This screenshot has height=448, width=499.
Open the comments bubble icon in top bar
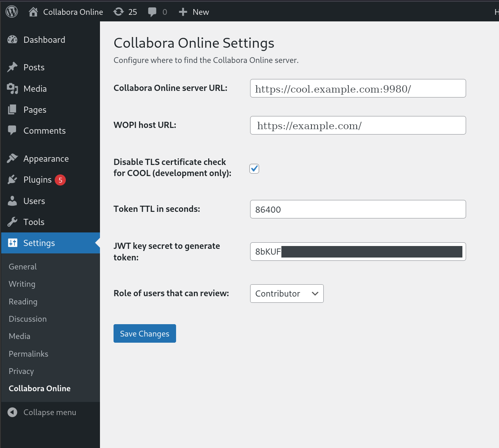(152, 12)
